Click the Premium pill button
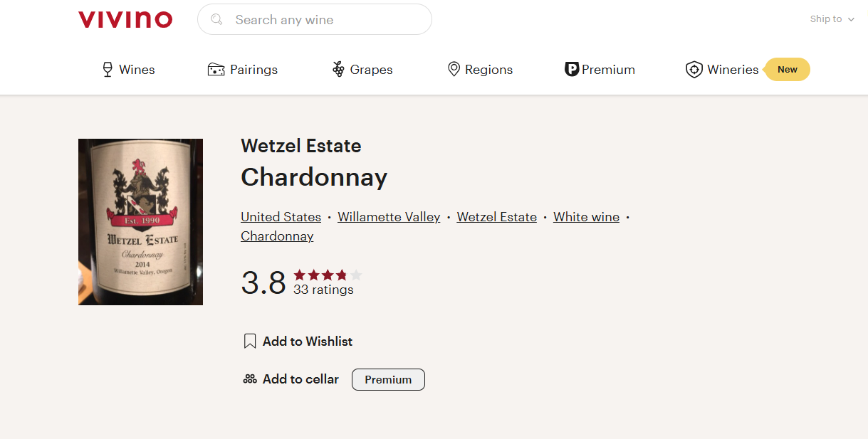The height and width of the screenshot is (439, 868). 388,379
